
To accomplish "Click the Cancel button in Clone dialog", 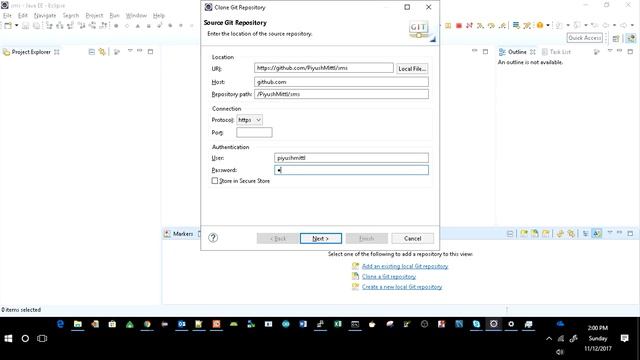I will [412, 238].
